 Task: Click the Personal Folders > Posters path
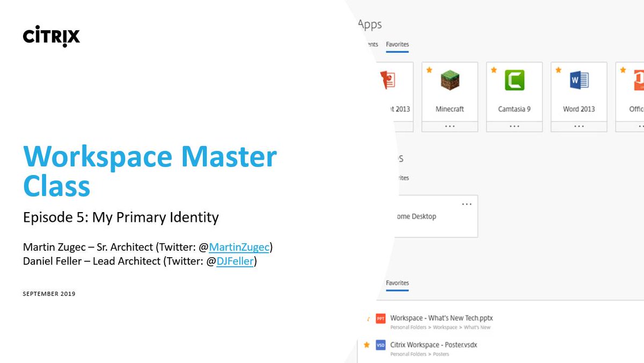coord(420,354)
